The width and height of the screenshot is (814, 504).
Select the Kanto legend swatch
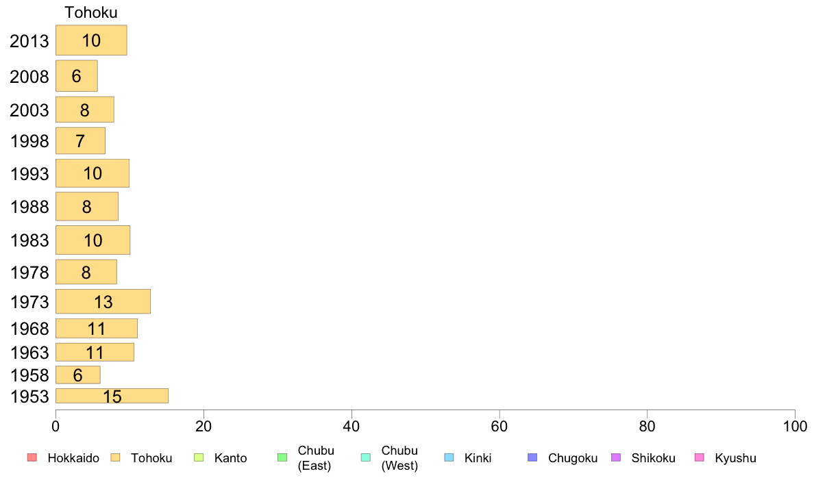point(199,457)
